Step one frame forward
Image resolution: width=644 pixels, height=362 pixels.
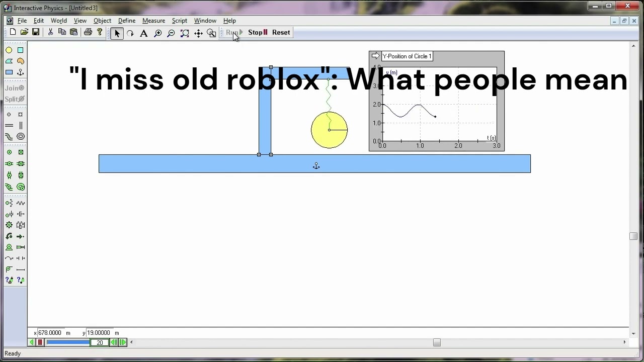(123, 342)
